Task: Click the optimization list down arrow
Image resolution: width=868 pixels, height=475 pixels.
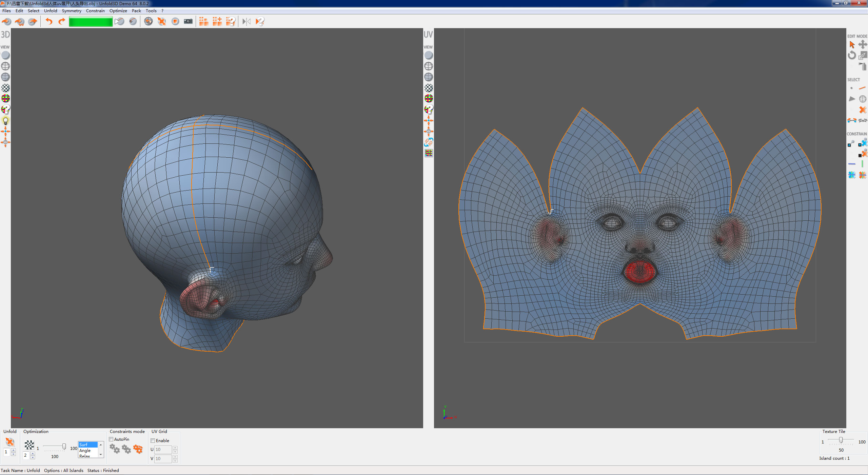Action: pyautogui.click(x=101, y=455)
